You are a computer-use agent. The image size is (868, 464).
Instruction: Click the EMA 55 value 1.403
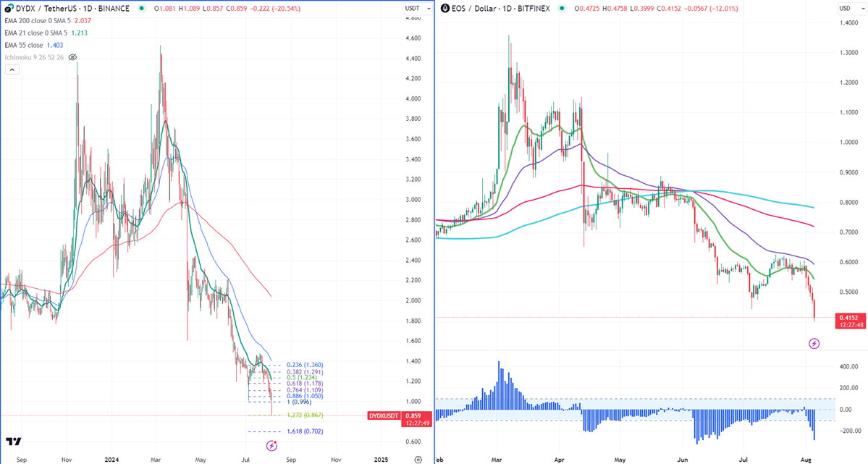[55, 45]
